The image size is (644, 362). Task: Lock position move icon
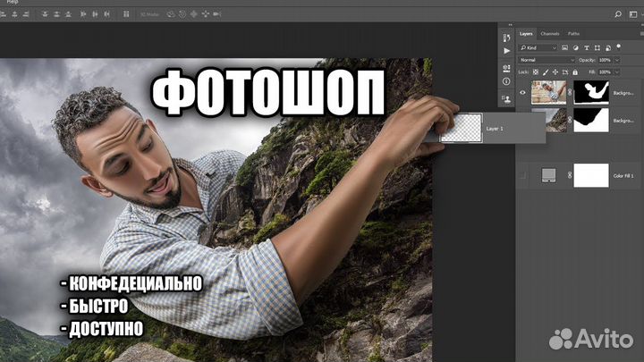coord(555,72)
